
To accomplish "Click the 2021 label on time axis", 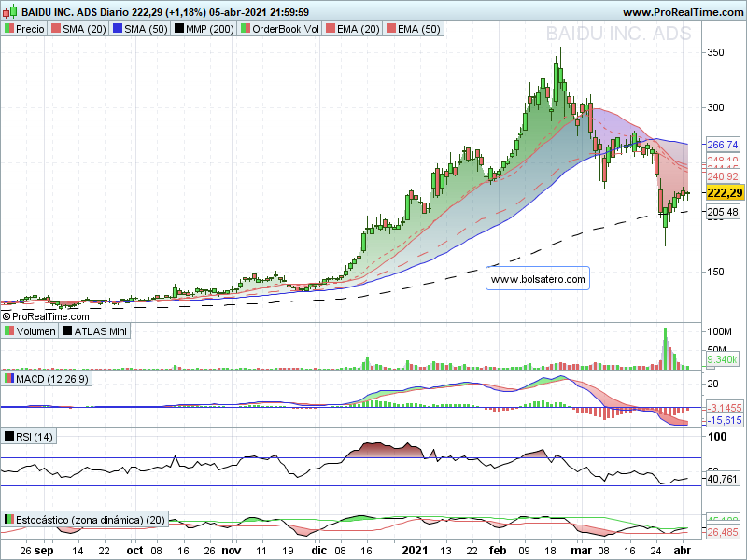I will [415, 551].
